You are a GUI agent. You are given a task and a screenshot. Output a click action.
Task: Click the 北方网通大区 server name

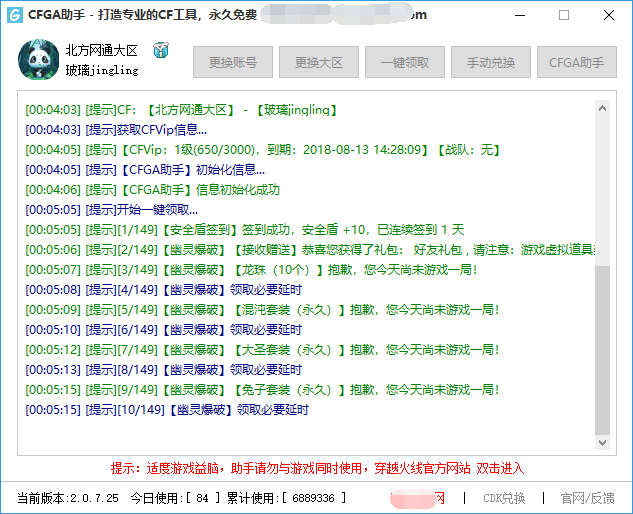102,51
